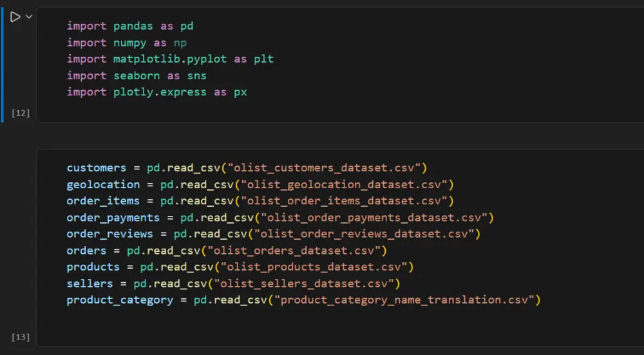Viewport: 644px width, 355px height.
Task: Place cursor on the 'customers' variable
Action: (x=97, y=168)
